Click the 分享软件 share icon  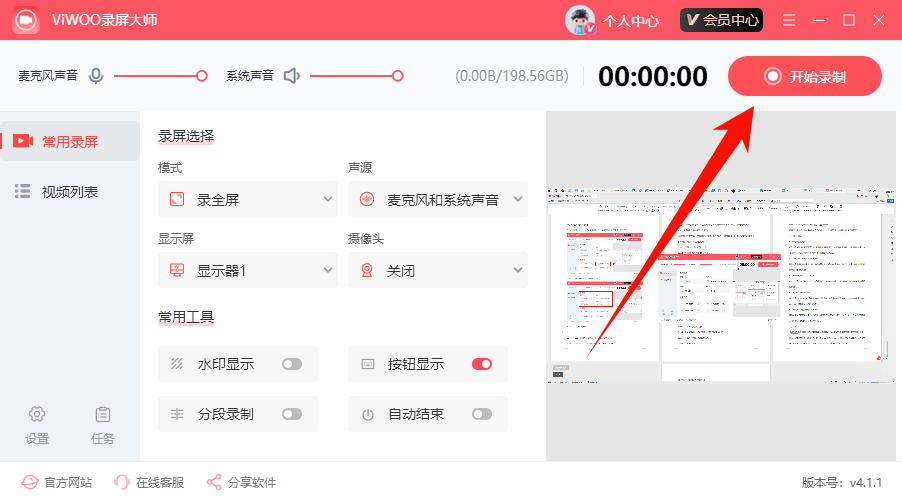tap(214, 482)
